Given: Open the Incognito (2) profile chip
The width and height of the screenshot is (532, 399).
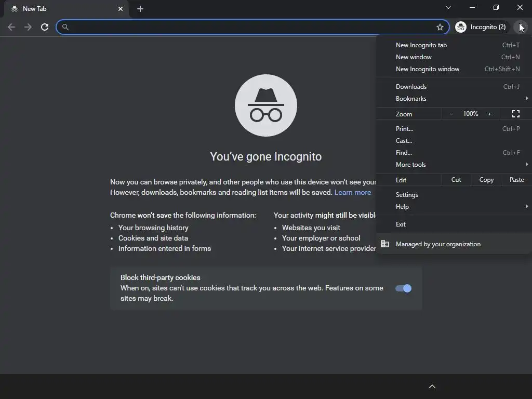Looking at the screenshot, I should (x=482, y=27).
